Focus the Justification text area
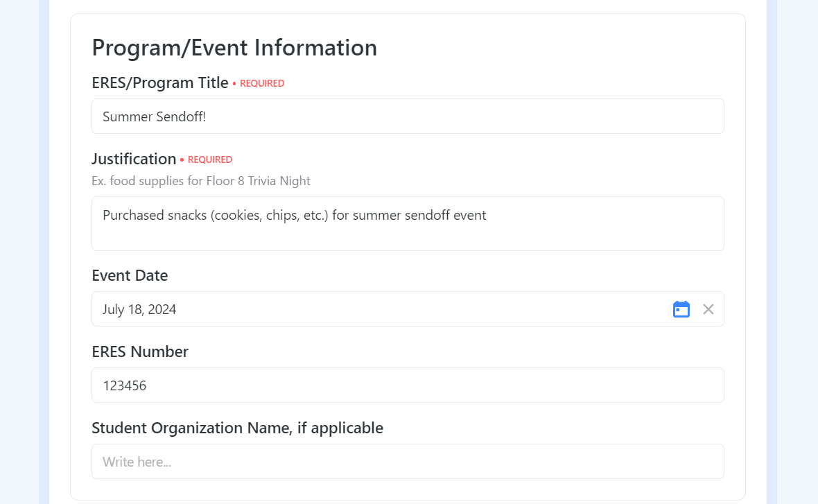This screenshot has width=818, height=504. (408, 223)
